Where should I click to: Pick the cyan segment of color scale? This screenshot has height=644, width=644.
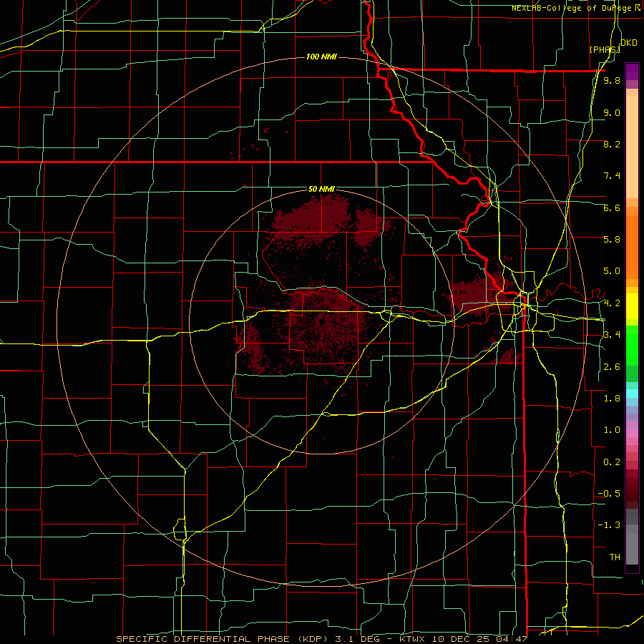click(632, 394)
